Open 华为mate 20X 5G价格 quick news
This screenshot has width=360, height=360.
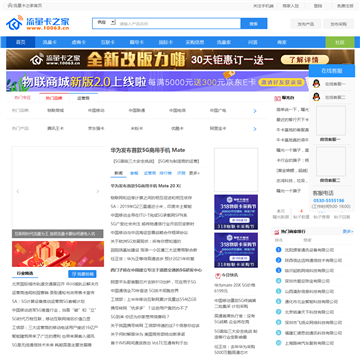(x=235, y=288)
